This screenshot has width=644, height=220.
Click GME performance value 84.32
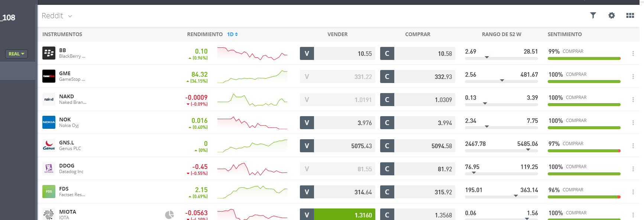[200, 74]
